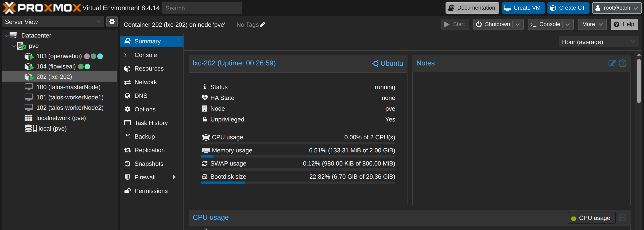
Task: Click the Memory usage RAM icon
Action: click(206, 151)
